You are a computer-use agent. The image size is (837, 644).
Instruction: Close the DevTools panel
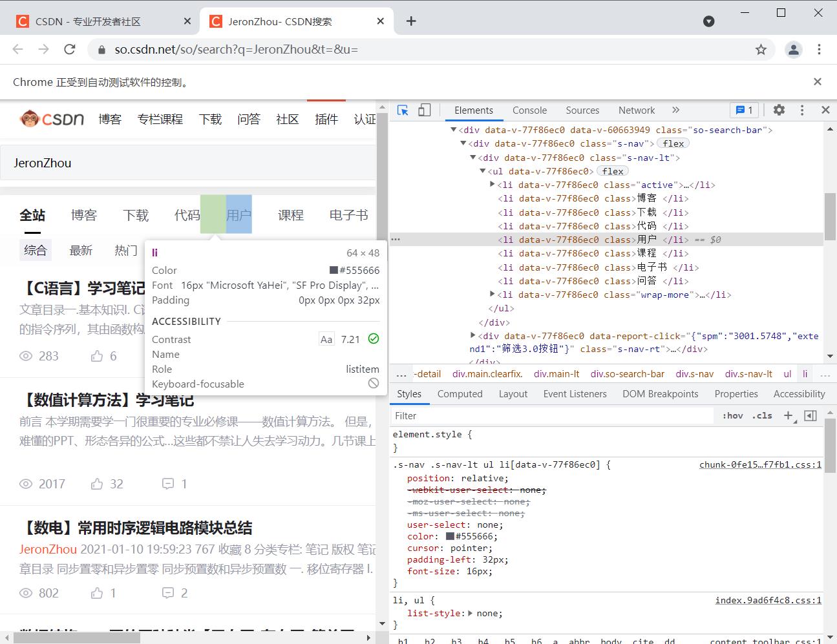tap(825, 110)
